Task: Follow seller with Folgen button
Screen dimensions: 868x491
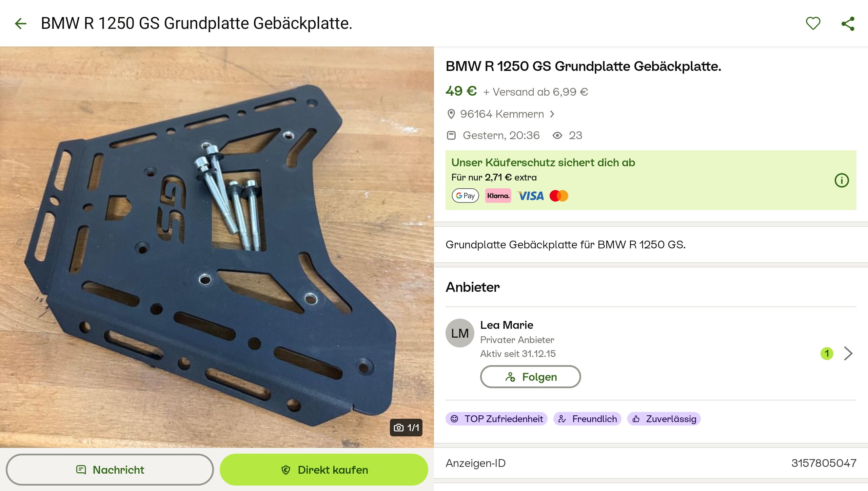Action: pos(530,377)
